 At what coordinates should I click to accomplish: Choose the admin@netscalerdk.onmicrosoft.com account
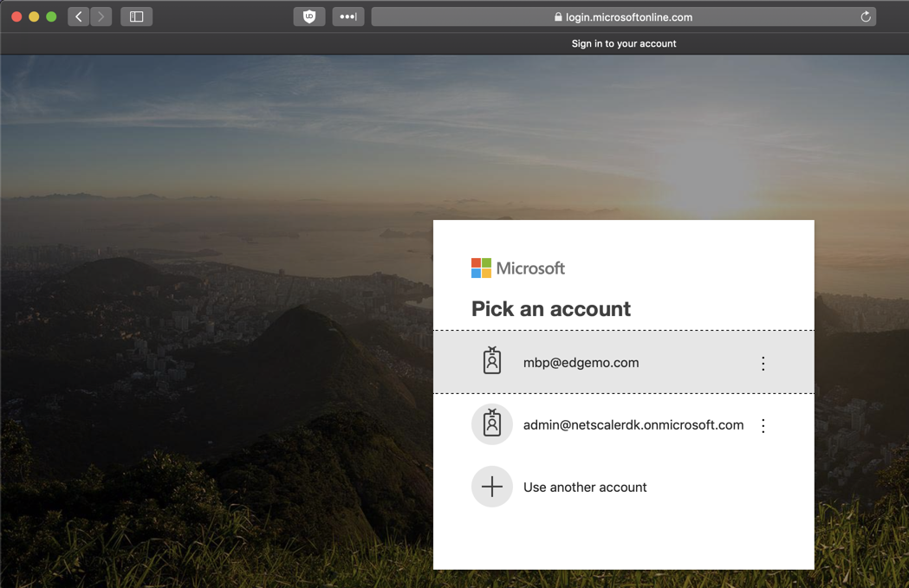pos(624,424)
